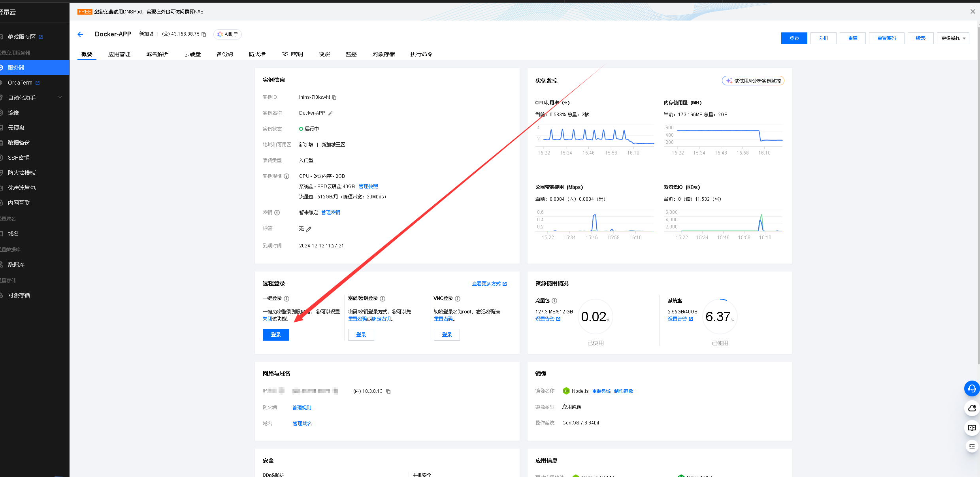Expand the 更多操作 dropdown

(953, 38)
